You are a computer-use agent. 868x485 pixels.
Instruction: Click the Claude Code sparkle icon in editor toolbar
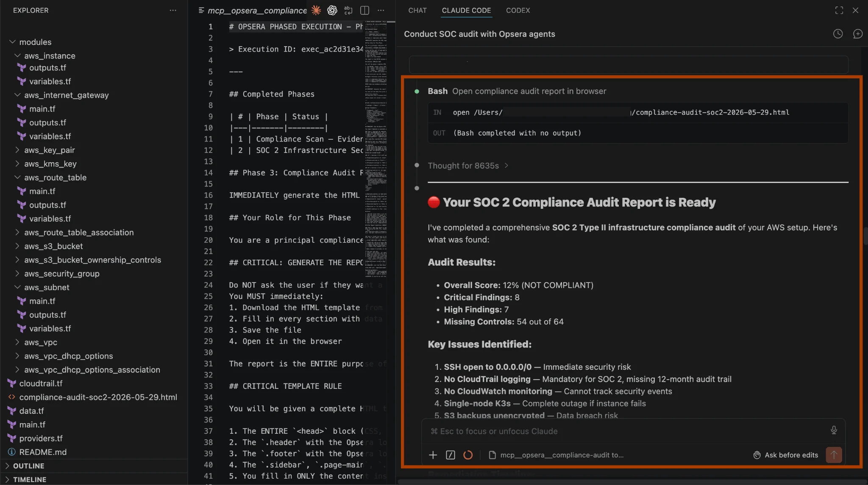point(316,10)
